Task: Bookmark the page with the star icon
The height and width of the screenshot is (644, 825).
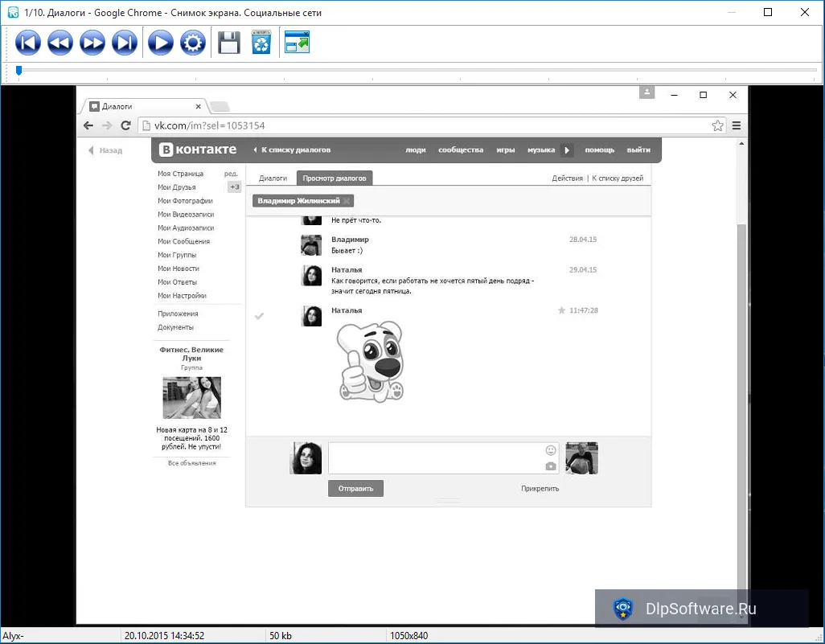Action: 717,125
